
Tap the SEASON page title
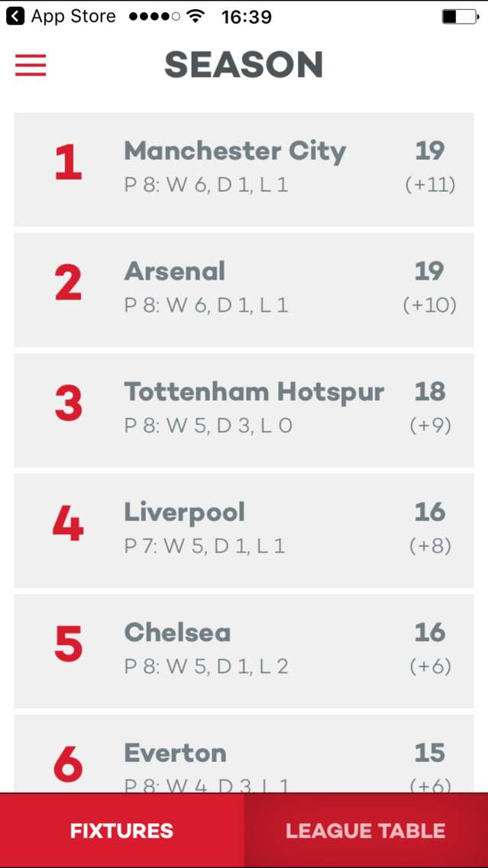(244, 65)
